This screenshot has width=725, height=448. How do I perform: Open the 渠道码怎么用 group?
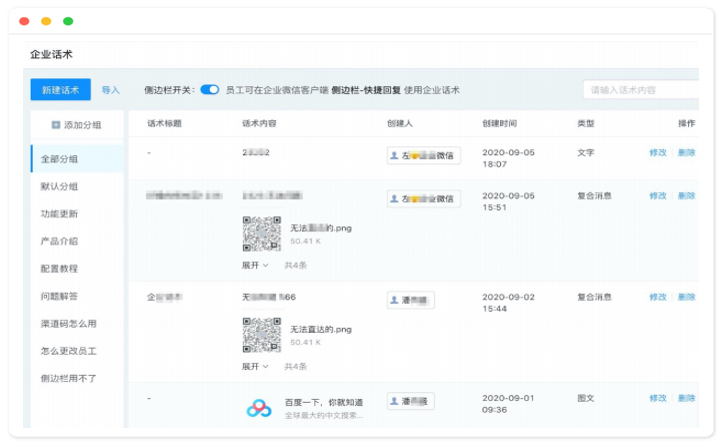pos(66,324)
